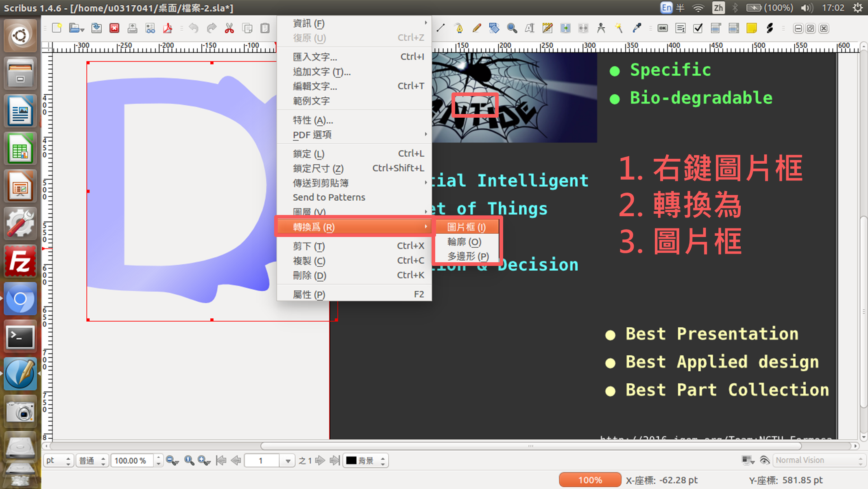The width and height of the screenshot is (868, 489).
Task: Select the Freehand pencil tool
Action: (476, 28)
